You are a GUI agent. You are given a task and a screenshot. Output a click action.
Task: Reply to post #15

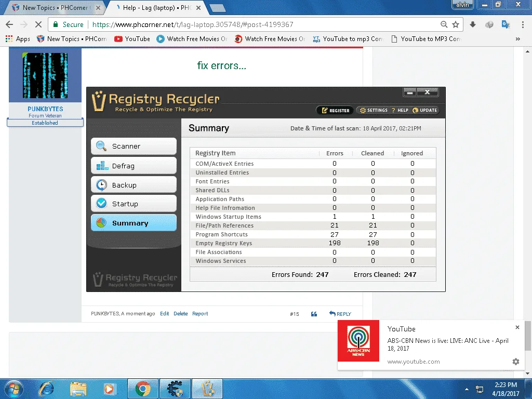[x=340, y=314]
